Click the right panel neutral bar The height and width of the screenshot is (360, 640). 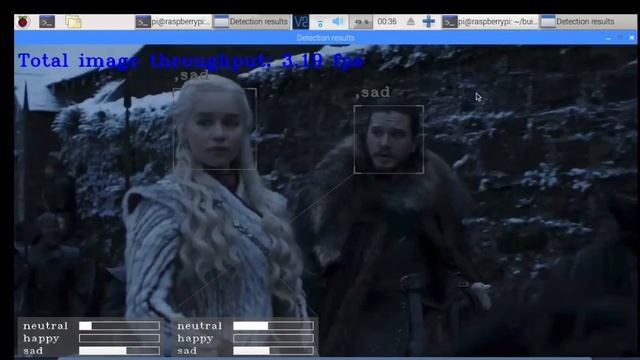[x=273, y=326]
